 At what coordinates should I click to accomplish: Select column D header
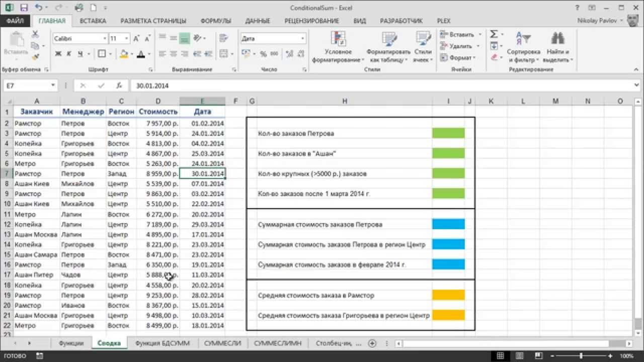[x=158, y=101]
